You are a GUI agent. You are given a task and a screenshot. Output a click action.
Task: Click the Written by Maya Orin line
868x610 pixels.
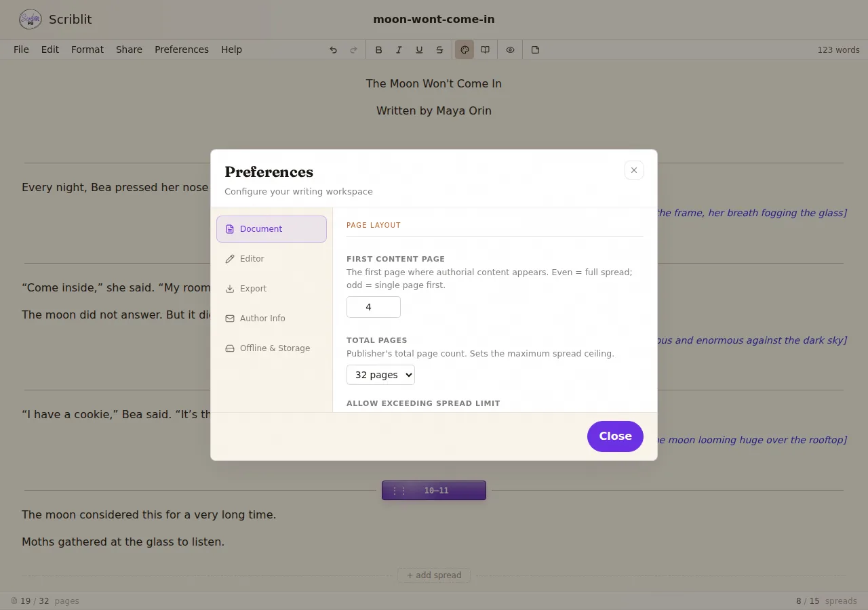(434, 111)
